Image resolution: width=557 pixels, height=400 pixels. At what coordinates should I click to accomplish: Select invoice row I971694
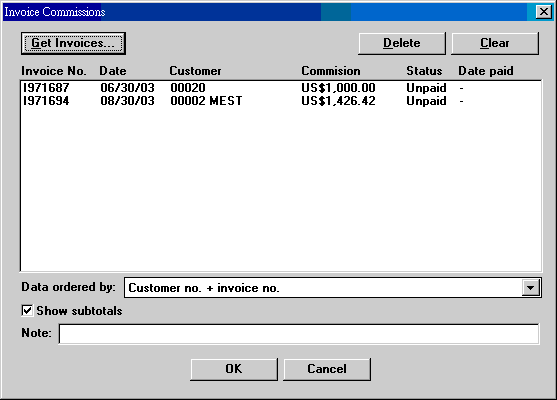tap(281, 101)
